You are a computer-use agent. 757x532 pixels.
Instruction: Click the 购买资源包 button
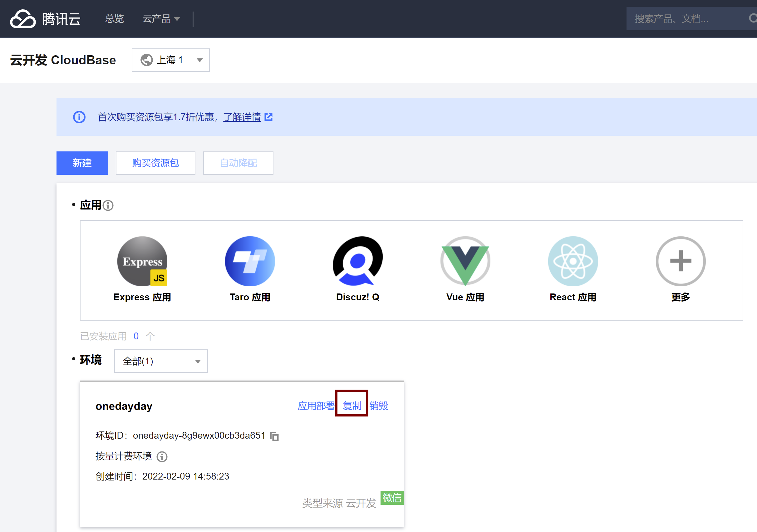[155, 163]
